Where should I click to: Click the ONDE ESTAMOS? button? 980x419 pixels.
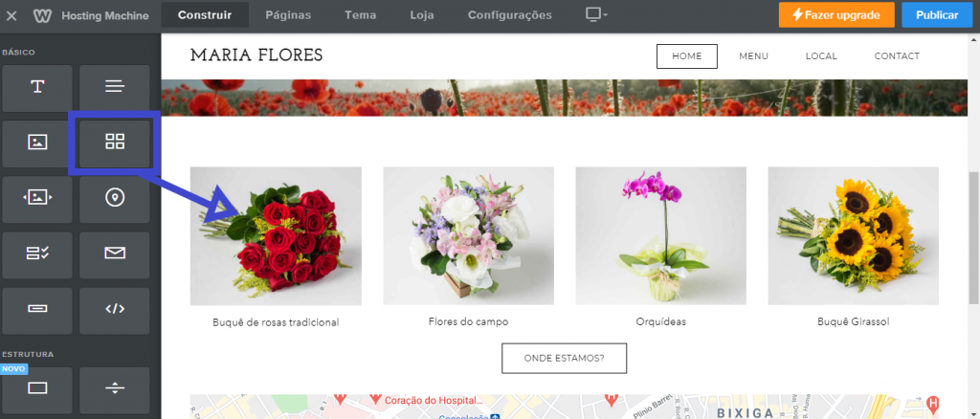pos(565,358)
